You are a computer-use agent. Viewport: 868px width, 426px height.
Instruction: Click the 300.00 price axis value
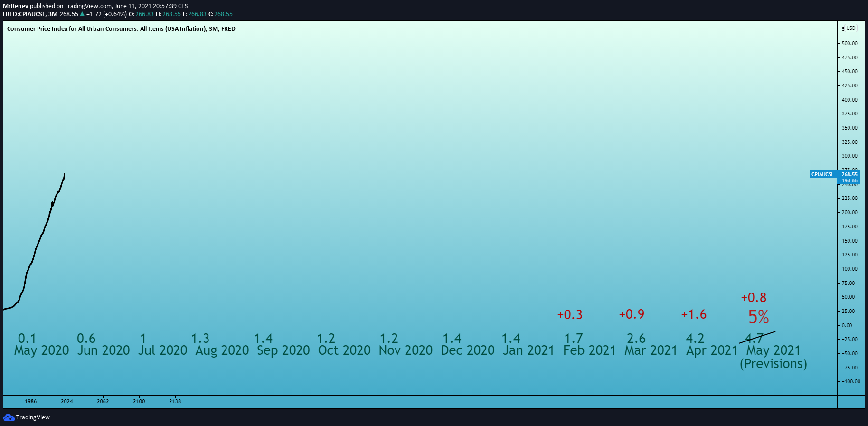pos(849,156)
